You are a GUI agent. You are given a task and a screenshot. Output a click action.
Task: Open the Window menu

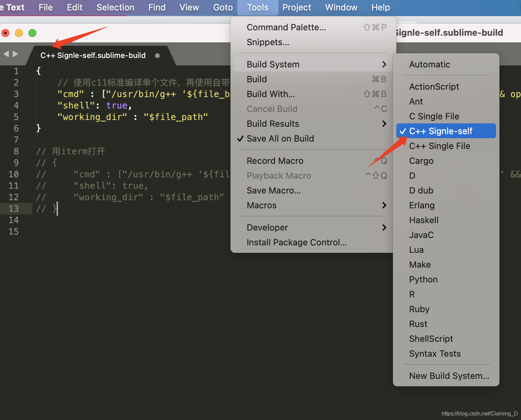[x=341, y=7]
